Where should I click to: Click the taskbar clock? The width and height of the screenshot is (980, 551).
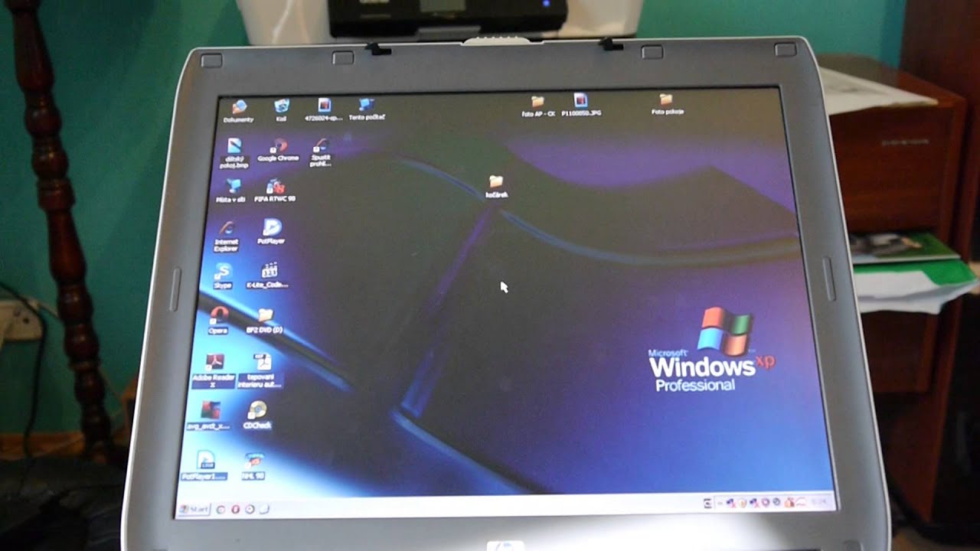(818, 503)
